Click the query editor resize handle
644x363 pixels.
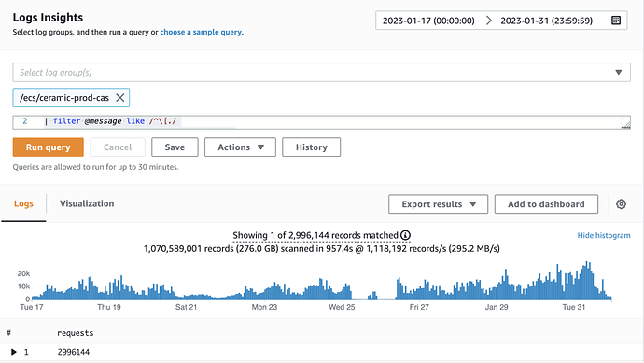tap(626, 125)
